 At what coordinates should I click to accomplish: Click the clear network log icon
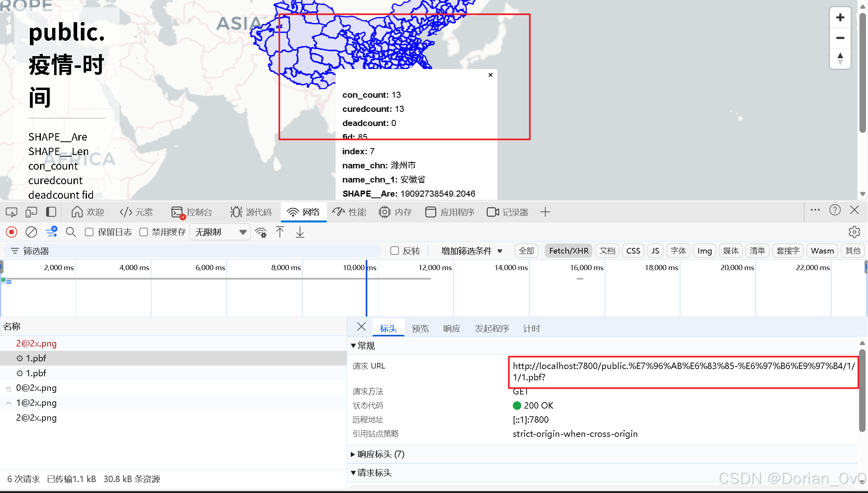pyautogui.click(x=31, y=232)
